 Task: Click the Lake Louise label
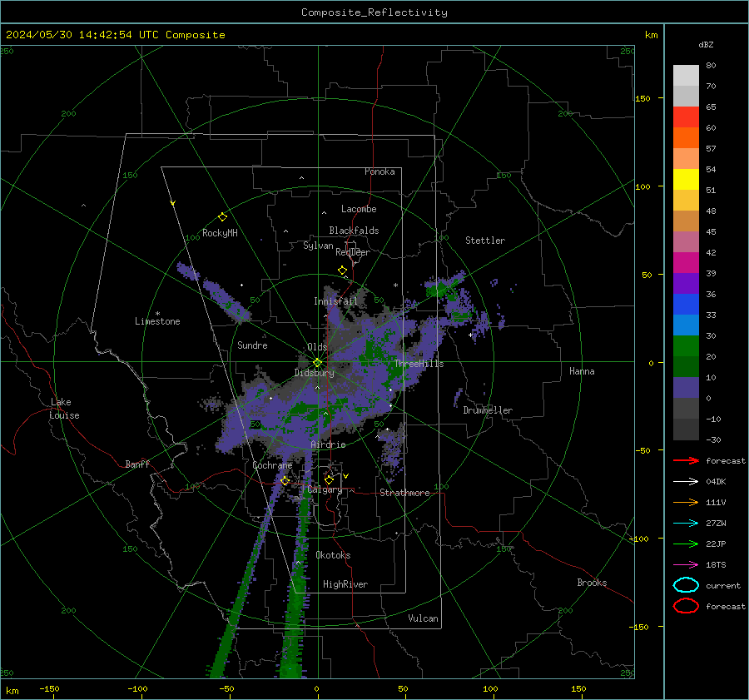pyautogui.click(x=64, y=409)
